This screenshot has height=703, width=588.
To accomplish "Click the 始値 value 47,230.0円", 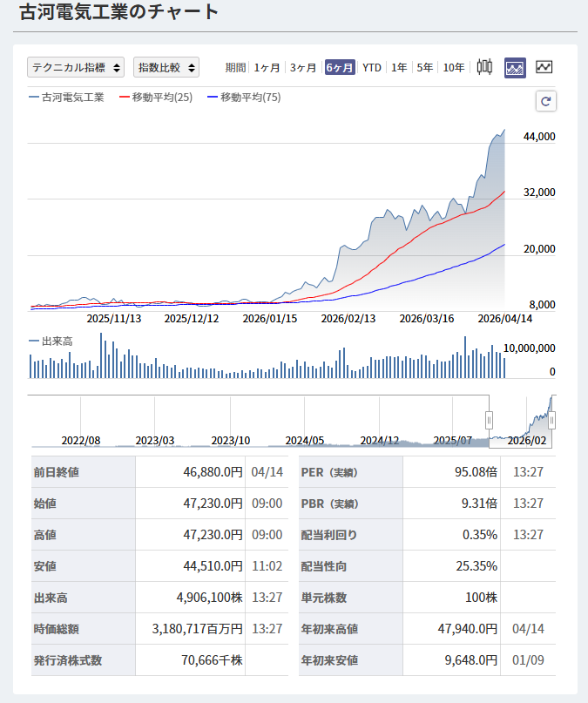I will pos(213,504).
